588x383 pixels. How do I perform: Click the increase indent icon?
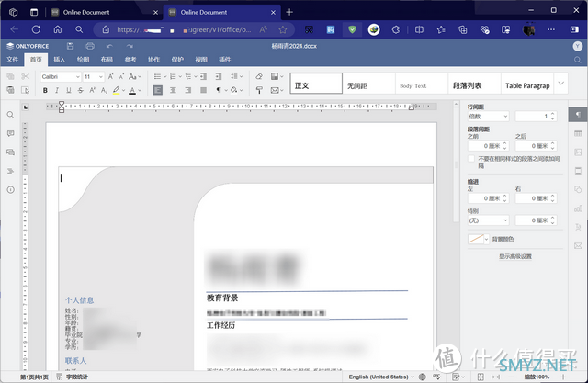pos(219,77)
